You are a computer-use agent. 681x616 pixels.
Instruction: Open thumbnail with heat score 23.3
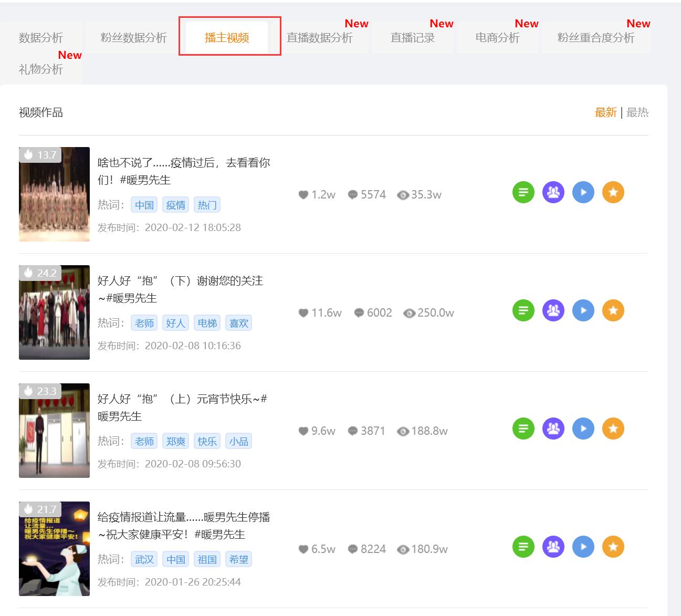[x=54, y=431]
